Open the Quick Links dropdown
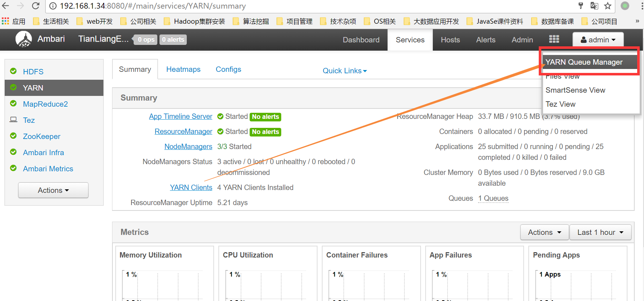 coord(344,71)
